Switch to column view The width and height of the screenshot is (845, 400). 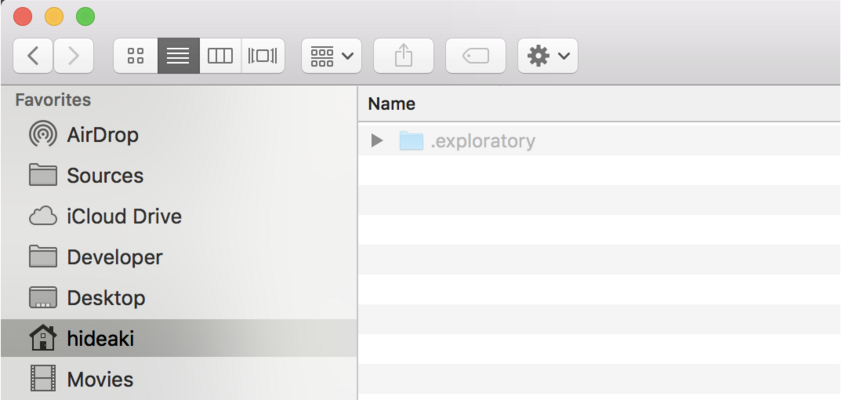[x=220, y=56]
